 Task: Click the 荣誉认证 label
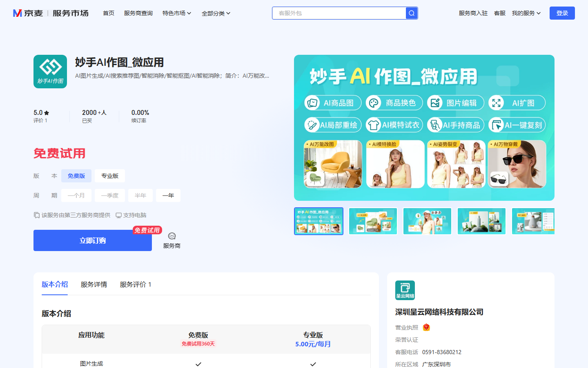(407, 340)
